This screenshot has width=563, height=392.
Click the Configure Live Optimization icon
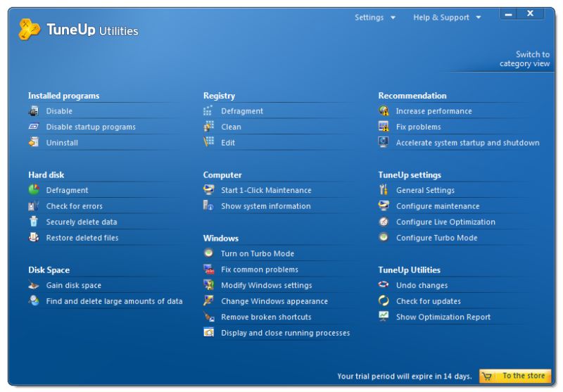[384, 222]
